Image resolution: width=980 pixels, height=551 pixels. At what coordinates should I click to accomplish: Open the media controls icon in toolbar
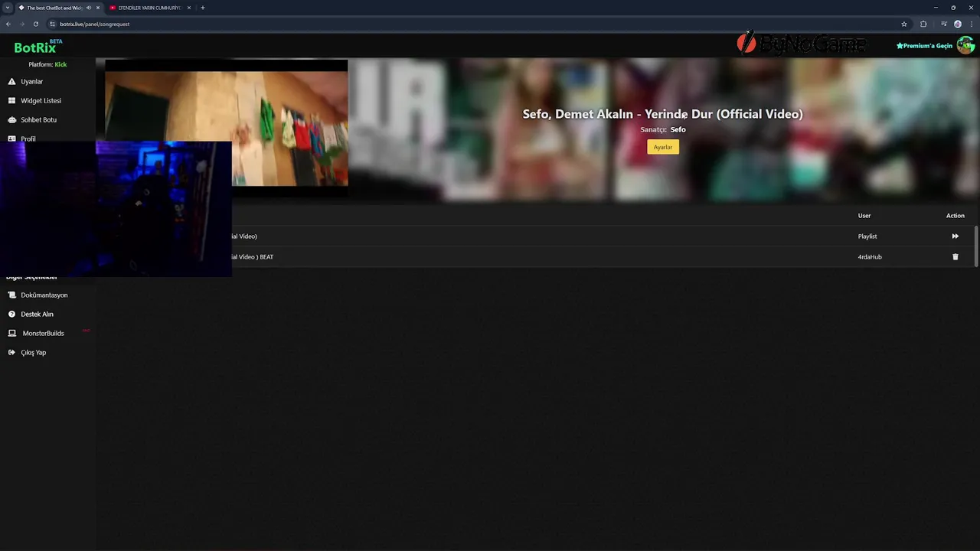pos(943,24)
